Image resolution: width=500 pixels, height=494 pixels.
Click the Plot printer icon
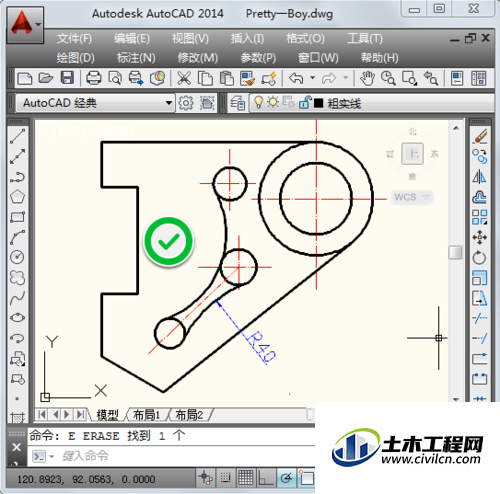click(94, 79)
